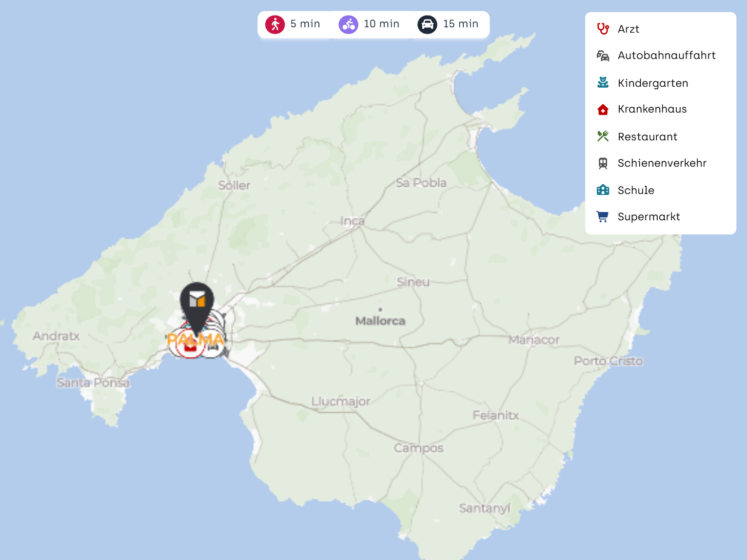Click the cycling 10 min icon
Screen dimensions: 747x560
point(348,24)
